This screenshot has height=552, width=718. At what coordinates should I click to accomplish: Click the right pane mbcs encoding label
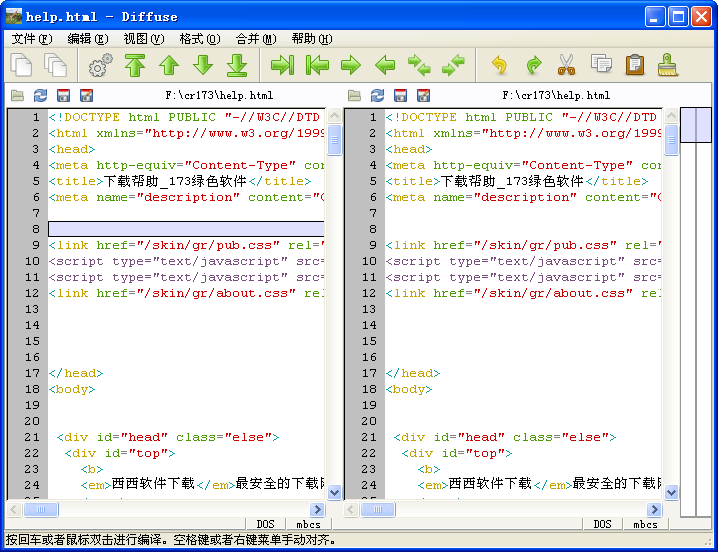(645, 524)
